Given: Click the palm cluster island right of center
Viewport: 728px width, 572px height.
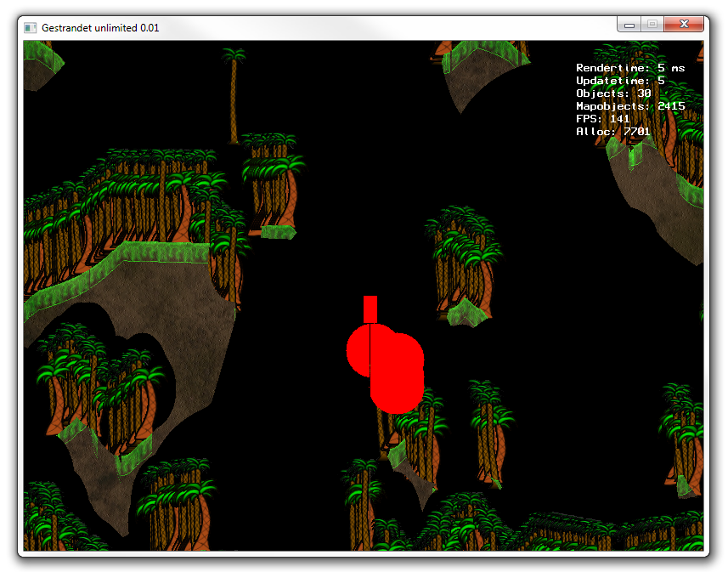Looking at the screenshot, I should [x=463, y=263].
